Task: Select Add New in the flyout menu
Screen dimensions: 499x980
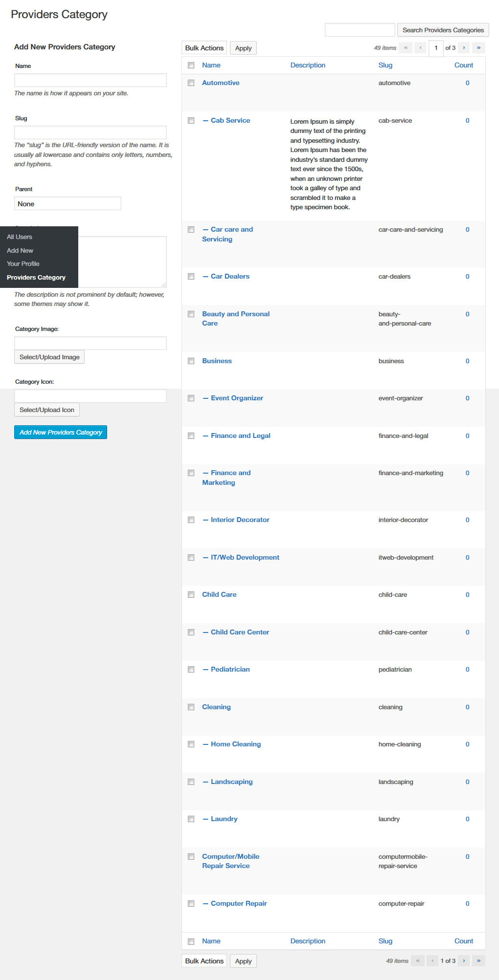Action: [x=20, y=250]
